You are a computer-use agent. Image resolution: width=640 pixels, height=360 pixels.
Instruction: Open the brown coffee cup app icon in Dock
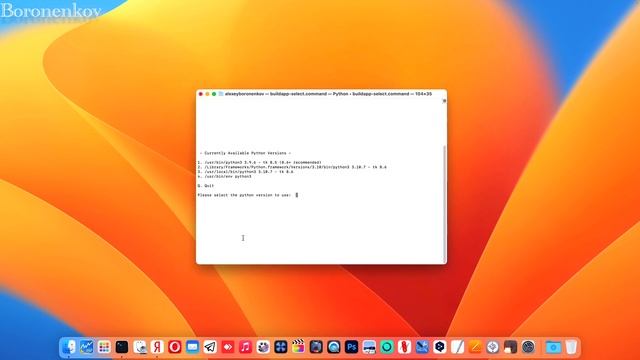click(x=510, y=347)
